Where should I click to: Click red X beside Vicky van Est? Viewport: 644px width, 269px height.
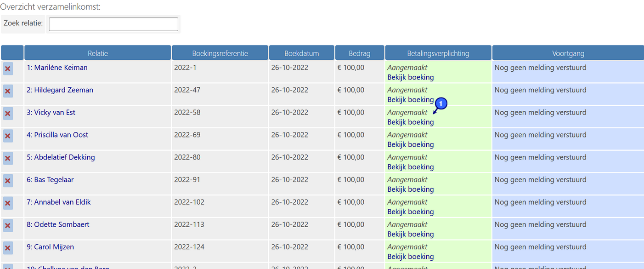coord(8,114)
